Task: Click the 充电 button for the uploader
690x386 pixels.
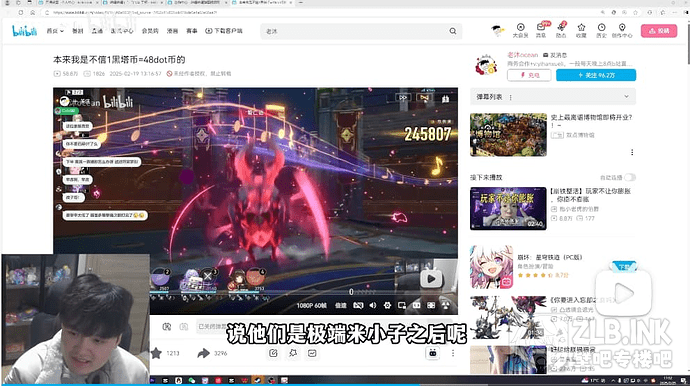Action: 529,75
